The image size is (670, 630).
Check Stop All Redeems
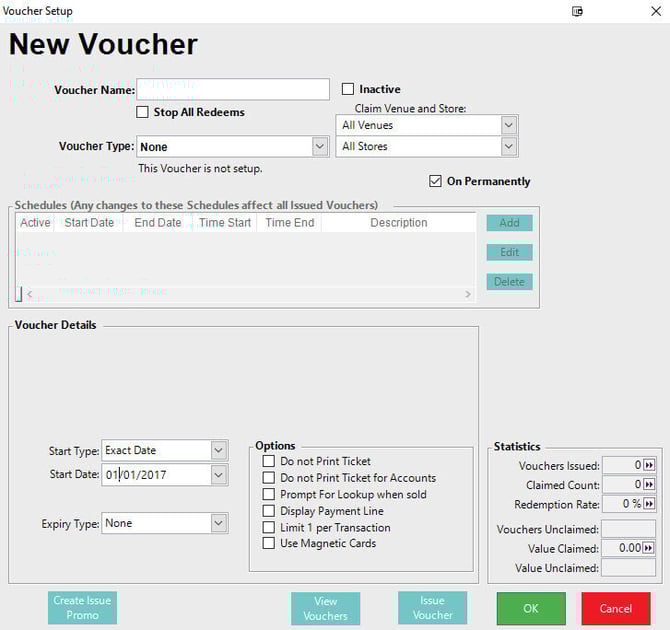(x=143, y=112)
